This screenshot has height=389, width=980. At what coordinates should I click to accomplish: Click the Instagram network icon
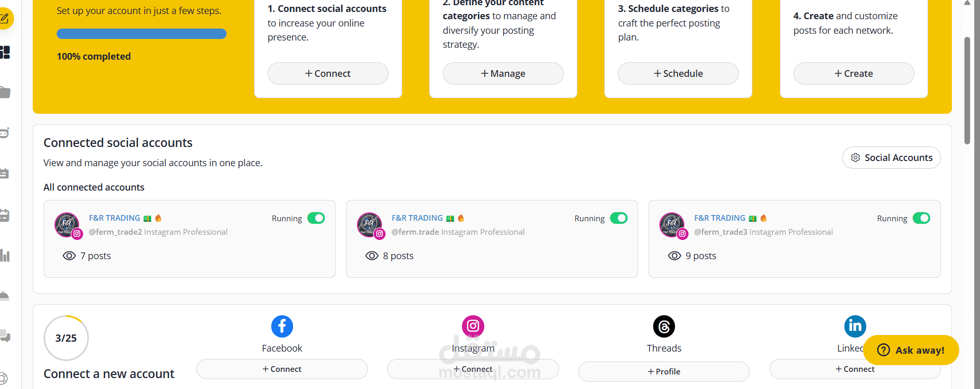click(x=473, y=326)
